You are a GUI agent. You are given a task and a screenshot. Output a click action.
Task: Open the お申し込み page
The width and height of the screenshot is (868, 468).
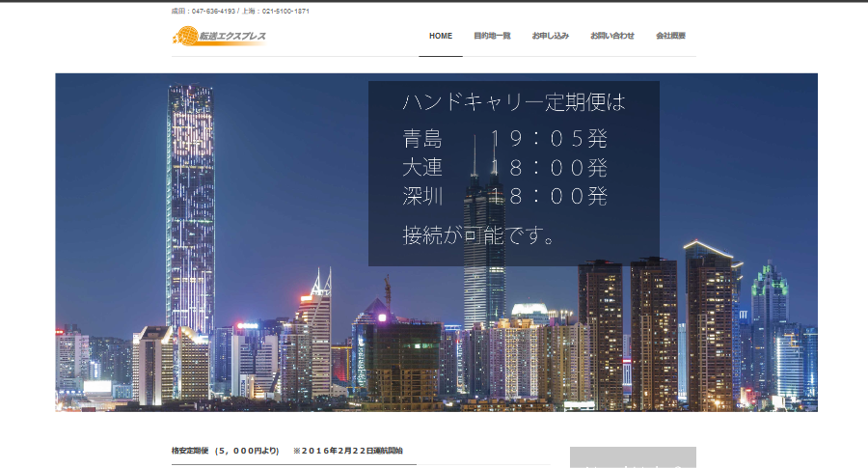click(551, 36)
